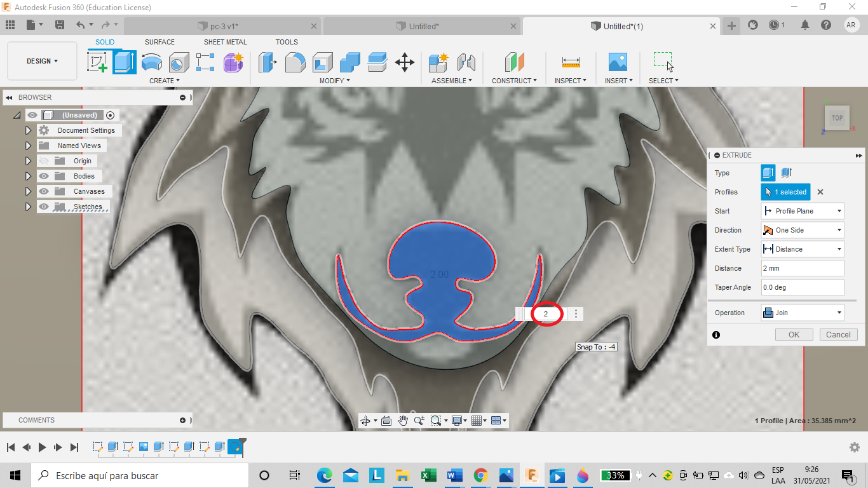Open the data panel grid icon
The image size is (868, 488).
point(10,25)
